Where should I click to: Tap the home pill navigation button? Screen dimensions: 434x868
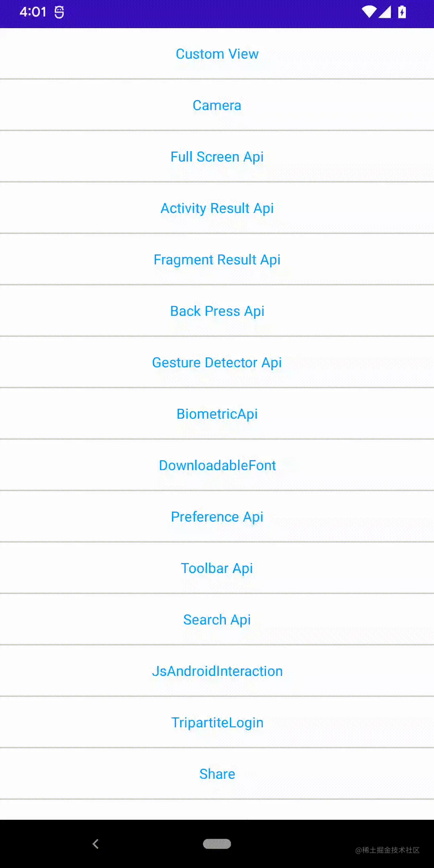(217, 844)
